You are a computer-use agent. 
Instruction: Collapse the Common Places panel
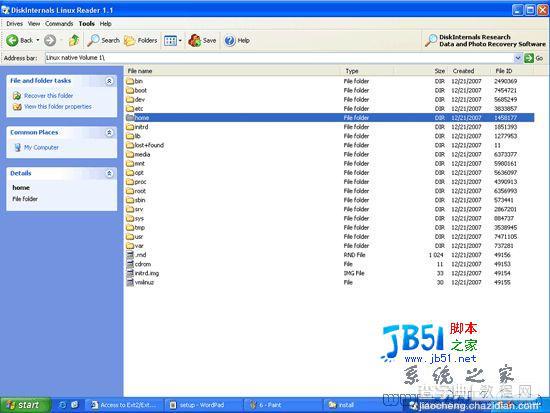coord(109,133)
